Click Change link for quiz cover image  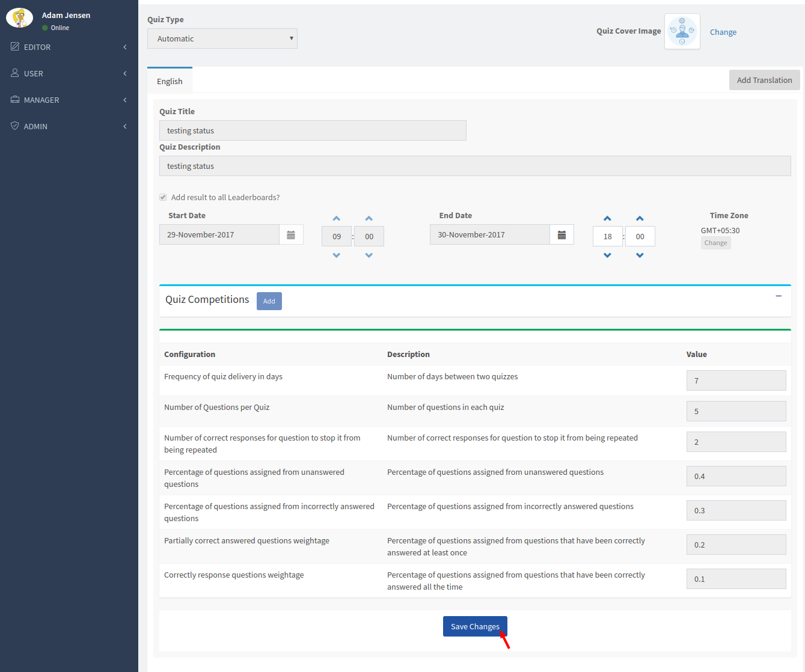coord(723,32)
